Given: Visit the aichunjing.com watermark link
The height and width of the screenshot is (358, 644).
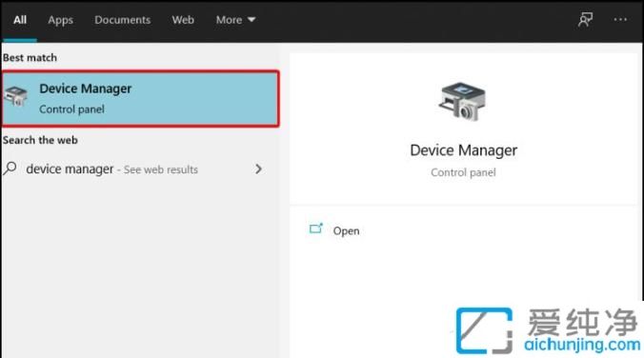Looking at the screenshot, I should (x=582, y=344).
